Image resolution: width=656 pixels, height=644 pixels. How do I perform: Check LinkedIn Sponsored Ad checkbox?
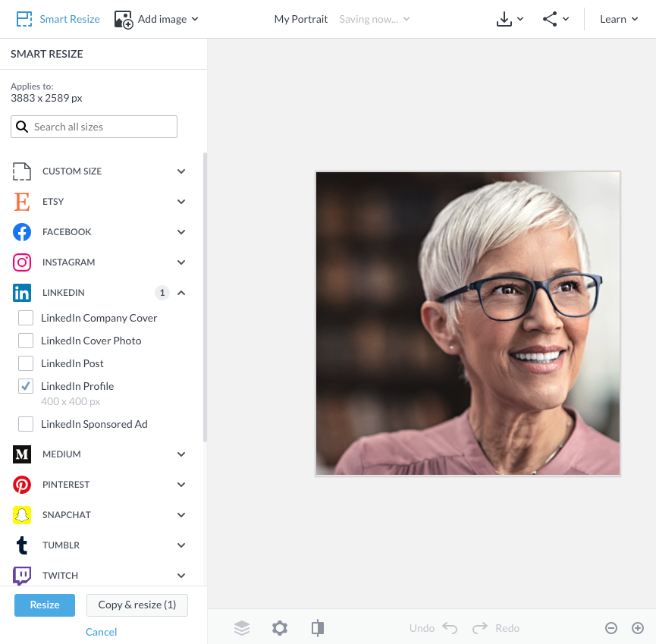pos(26,424)
